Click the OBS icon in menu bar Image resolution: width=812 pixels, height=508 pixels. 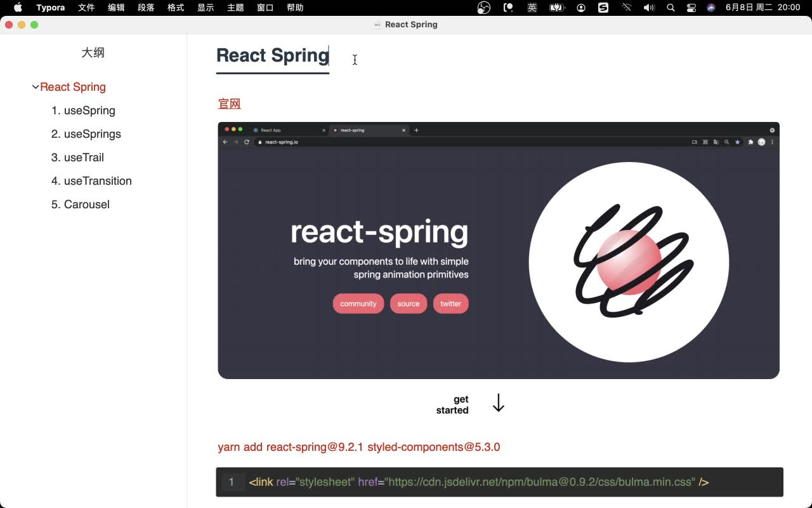[x=484, y=8]
